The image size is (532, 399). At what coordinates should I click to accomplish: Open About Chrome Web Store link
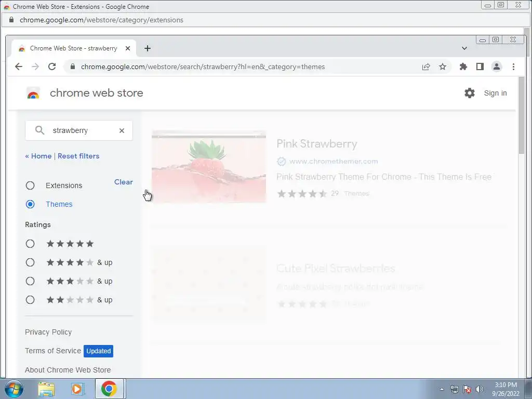click(68, 370)
